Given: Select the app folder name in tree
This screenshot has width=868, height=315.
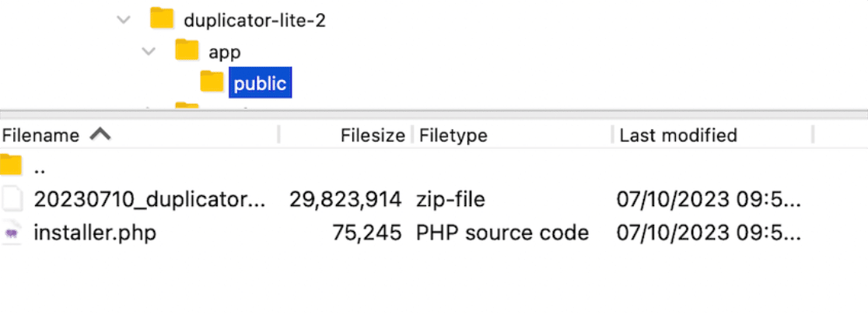Looking at the screenshot, I should pyautogui.click(x=225, y=52).
